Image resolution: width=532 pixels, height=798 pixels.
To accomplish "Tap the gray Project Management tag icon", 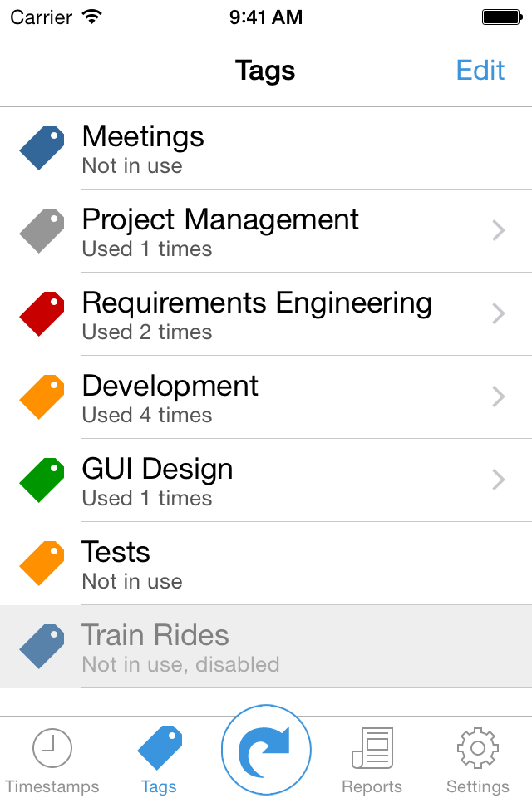I will click(42, 231).
